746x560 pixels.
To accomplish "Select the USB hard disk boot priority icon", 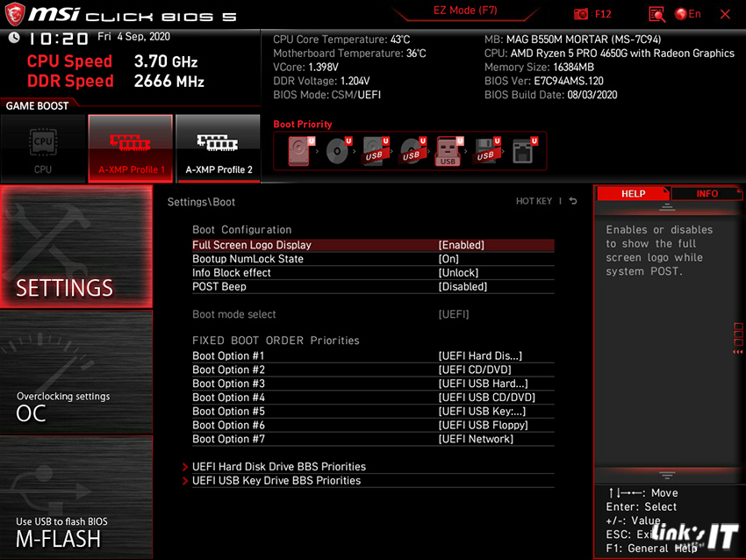I will pos(376,151).
